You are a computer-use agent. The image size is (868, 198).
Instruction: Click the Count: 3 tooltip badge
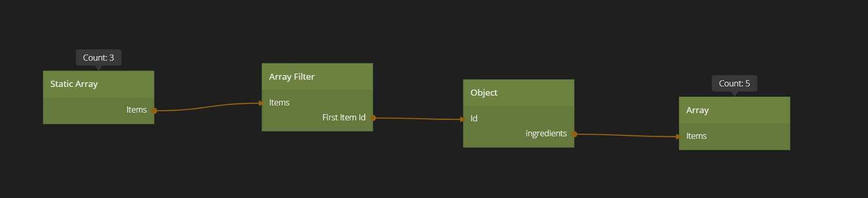pos(99,58)
